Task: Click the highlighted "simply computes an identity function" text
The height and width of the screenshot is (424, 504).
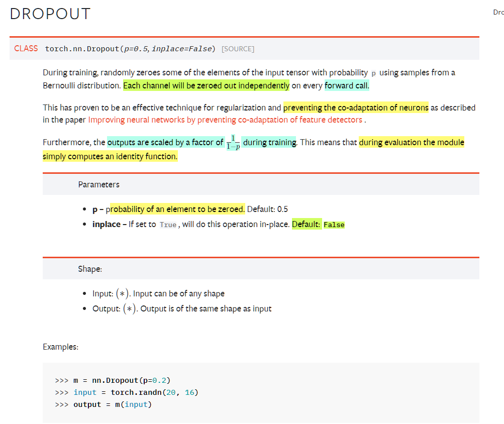Action: (110, 156)
